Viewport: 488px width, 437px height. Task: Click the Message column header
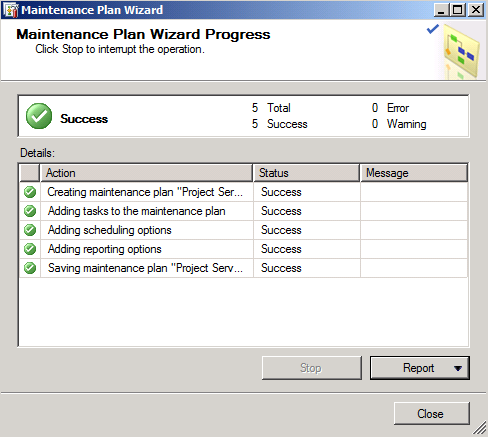[x=414, y=173]
